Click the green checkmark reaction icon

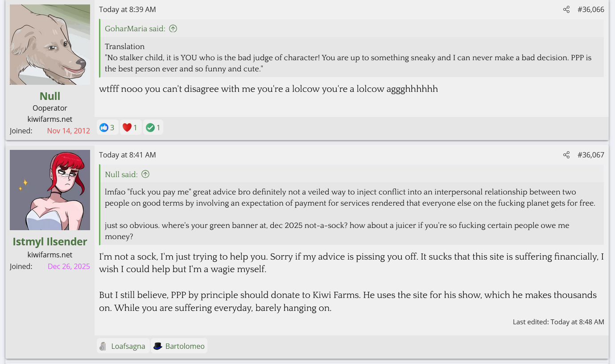150,128
